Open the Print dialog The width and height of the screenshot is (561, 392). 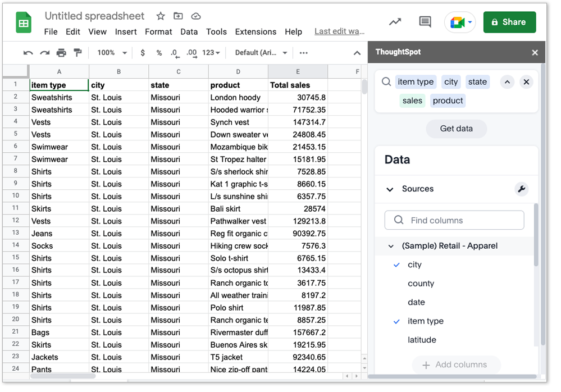click(61, 52)
